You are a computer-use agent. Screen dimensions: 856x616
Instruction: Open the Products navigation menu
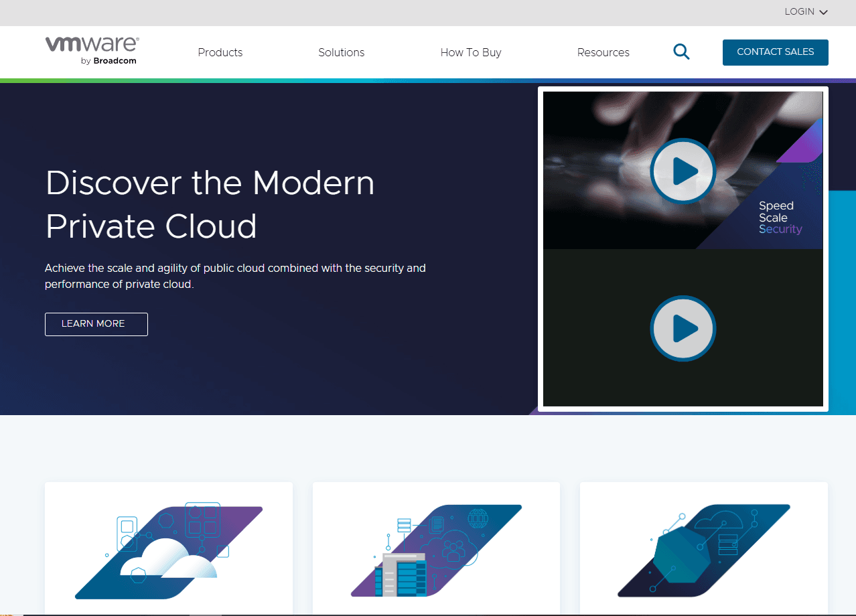click(x=220, y=52)
